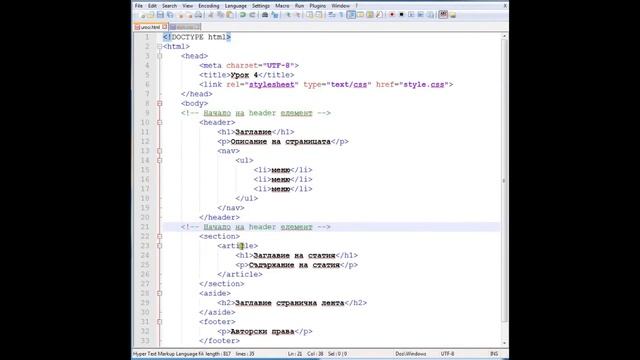The image size is (640, 360).
Task: Click the Close document toolbar icon
Action: pyautogui.click(x=180, y=15)
